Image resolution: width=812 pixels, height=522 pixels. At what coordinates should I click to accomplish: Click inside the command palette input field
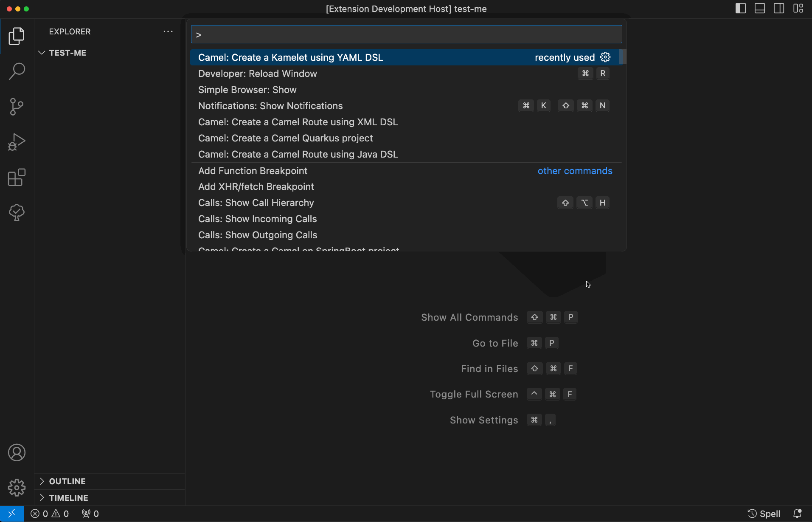tap(406, 34)
